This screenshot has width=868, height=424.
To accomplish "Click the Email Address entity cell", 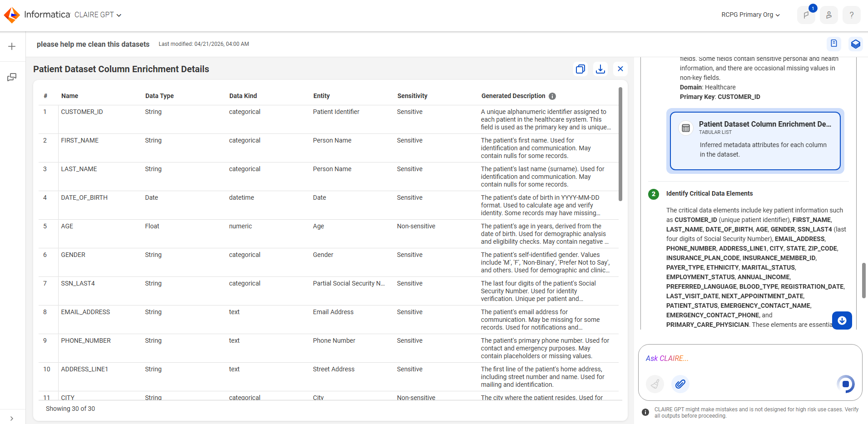I will (333, 312).
